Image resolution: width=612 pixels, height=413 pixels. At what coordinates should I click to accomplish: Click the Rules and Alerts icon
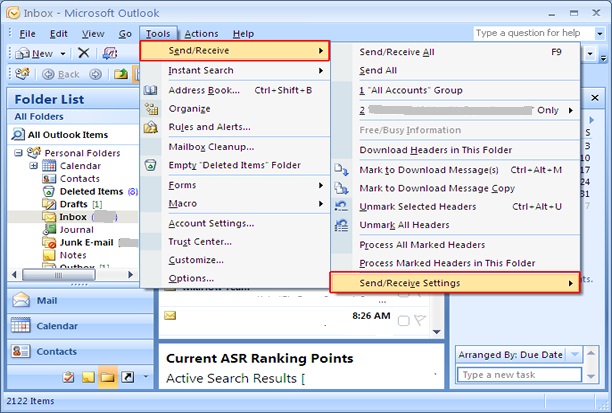click(151, 127)
